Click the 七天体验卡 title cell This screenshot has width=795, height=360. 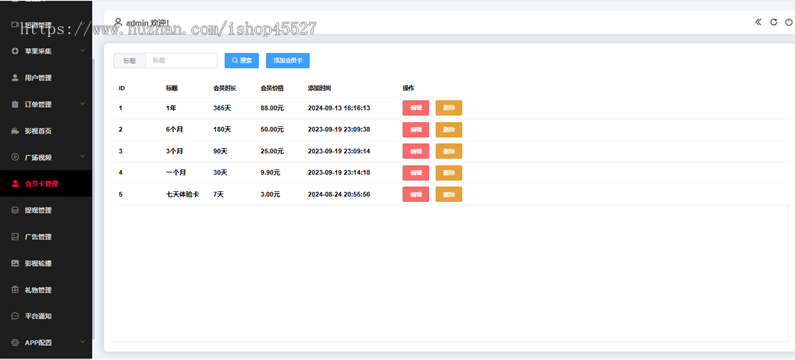[183, 194]
